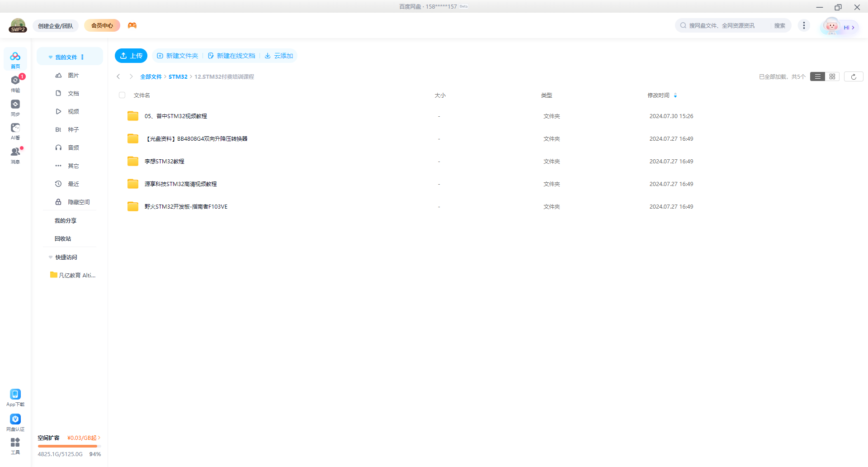Open 会员中心
Image resolution: width=868 pixels, height=467 pixels.
point(102,25)
